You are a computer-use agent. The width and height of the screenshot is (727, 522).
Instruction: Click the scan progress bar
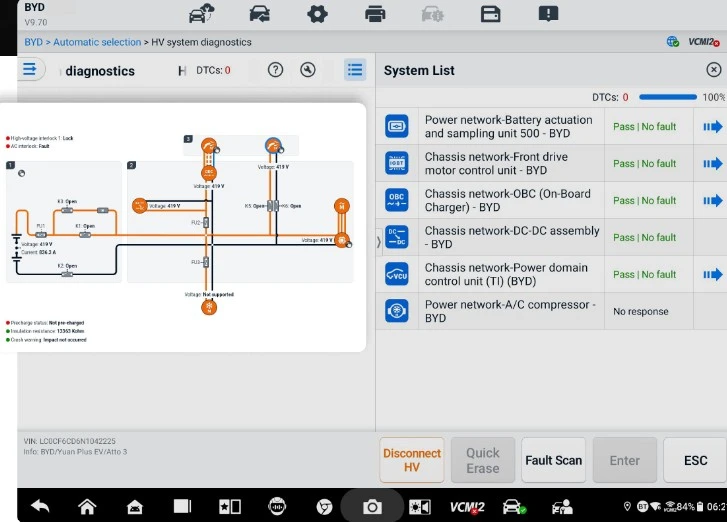(x=668, y=97)
